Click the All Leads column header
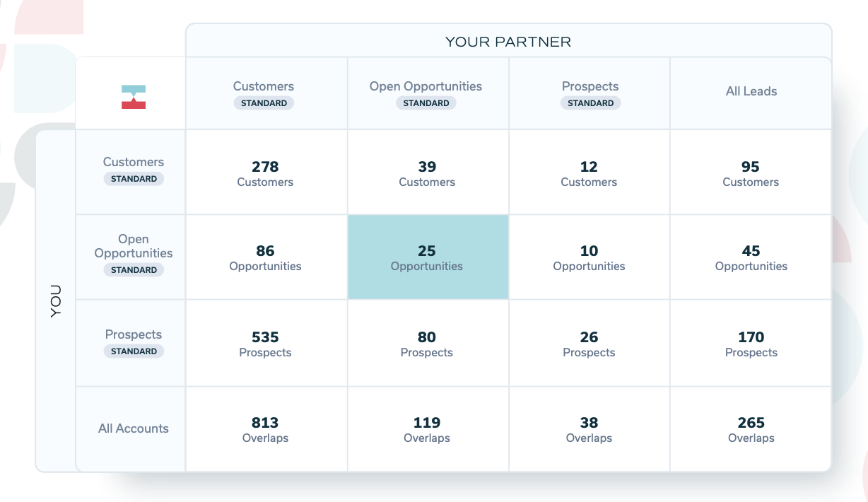This screenshot has height=502, width=868. 751,91
